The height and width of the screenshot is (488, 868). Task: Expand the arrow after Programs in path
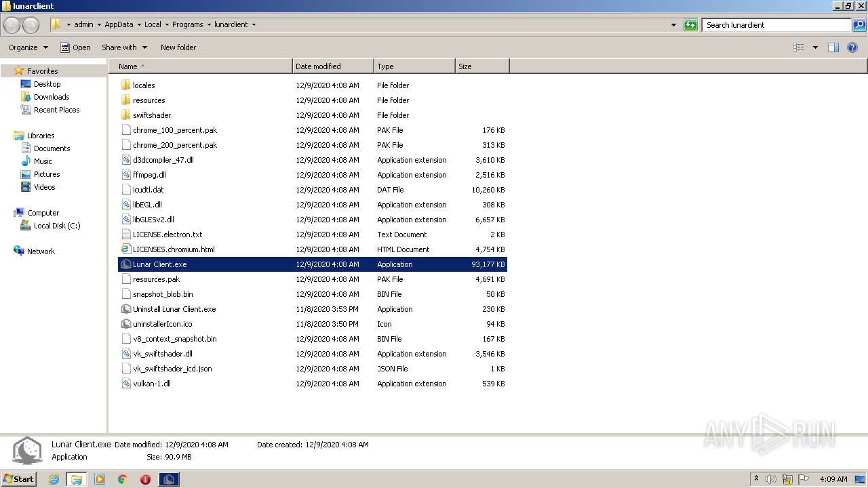(210, 24)
